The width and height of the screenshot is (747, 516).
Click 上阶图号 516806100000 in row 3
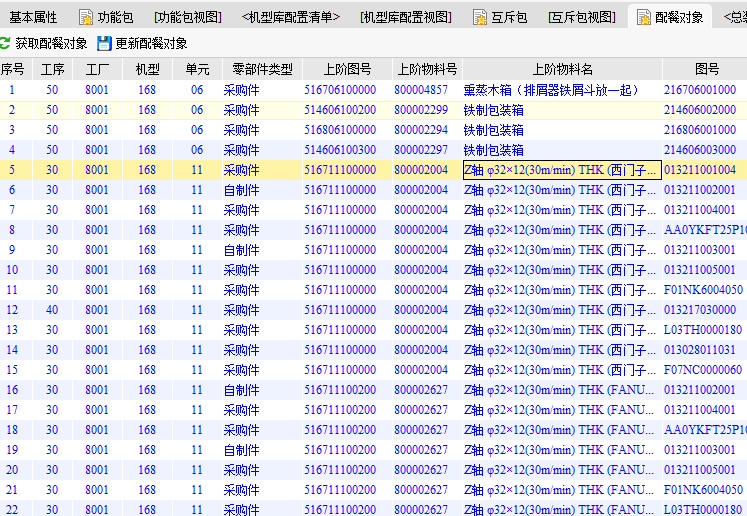coord(340,130)
